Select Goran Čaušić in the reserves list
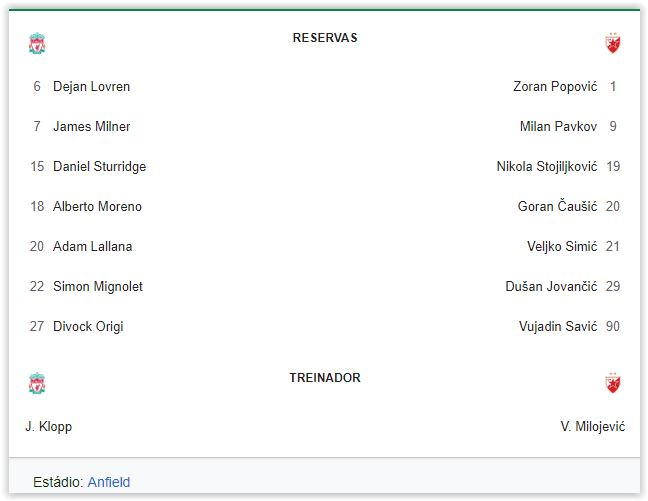The width and height of the screenshot is (648, 501). 557,206
